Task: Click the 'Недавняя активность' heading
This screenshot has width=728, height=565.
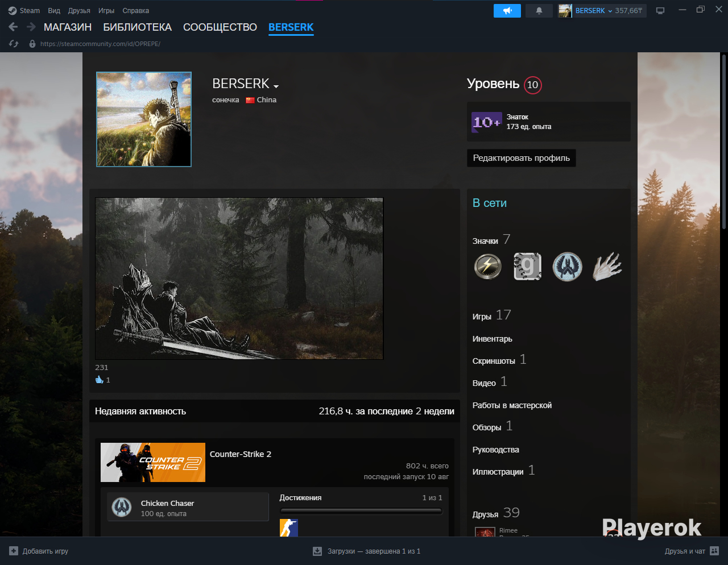Action: (x=140, y=411)
